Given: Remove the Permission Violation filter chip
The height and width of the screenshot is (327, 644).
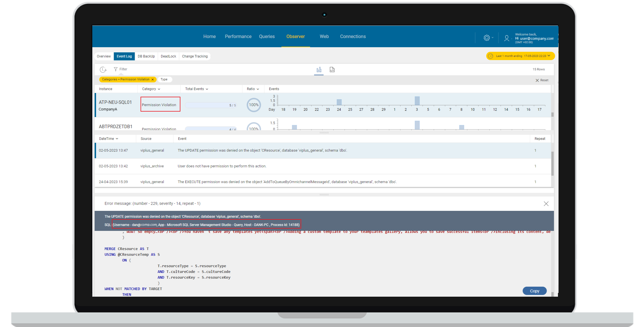Looking at the screenshot, I should (x=153, y=80).
